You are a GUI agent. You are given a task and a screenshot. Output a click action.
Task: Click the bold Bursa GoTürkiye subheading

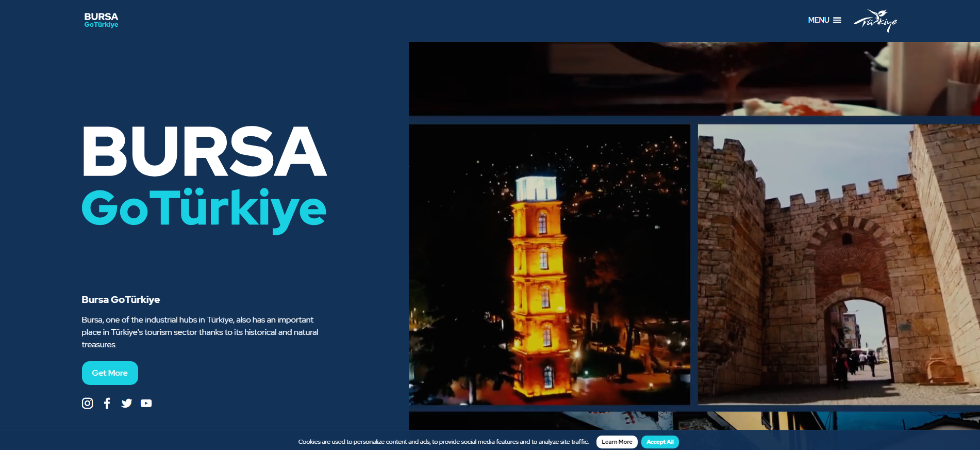(121, 300)
